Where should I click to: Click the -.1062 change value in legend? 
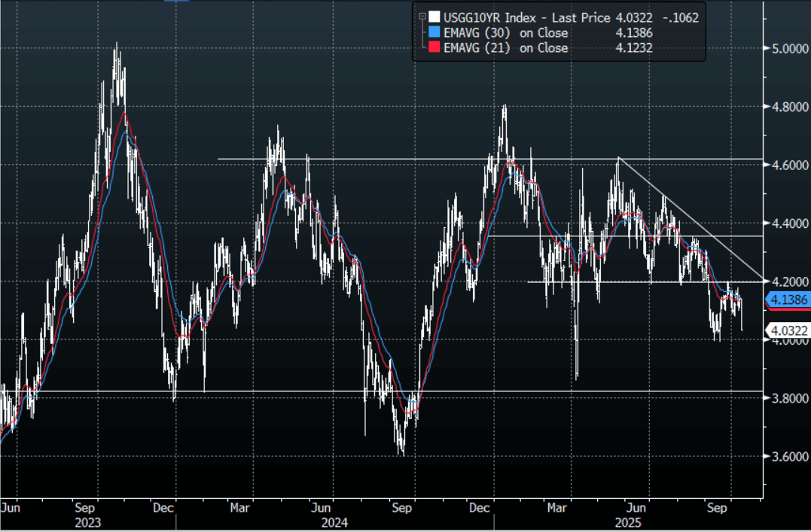(x=678, y=17)
